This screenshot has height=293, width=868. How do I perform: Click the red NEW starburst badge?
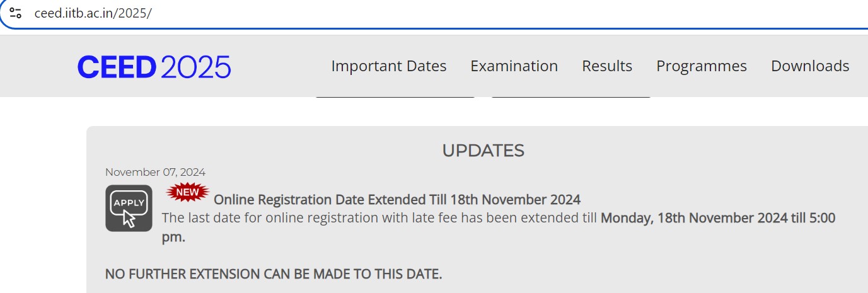[187, 192]
